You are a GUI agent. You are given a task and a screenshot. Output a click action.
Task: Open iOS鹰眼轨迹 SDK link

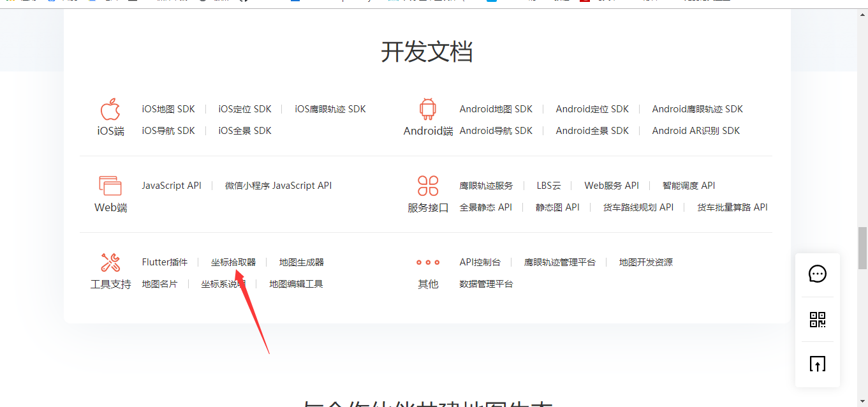[330, 109]
